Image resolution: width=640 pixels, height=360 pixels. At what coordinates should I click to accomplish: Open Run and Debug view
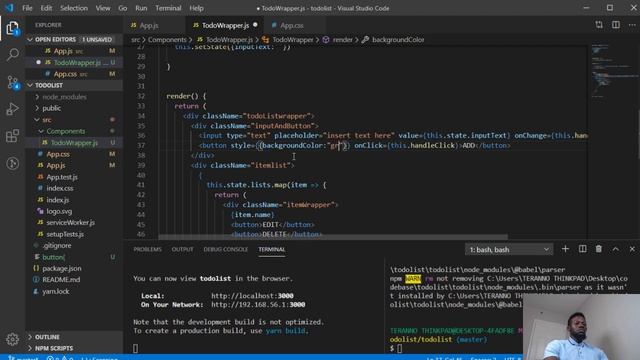click(12, 109)
